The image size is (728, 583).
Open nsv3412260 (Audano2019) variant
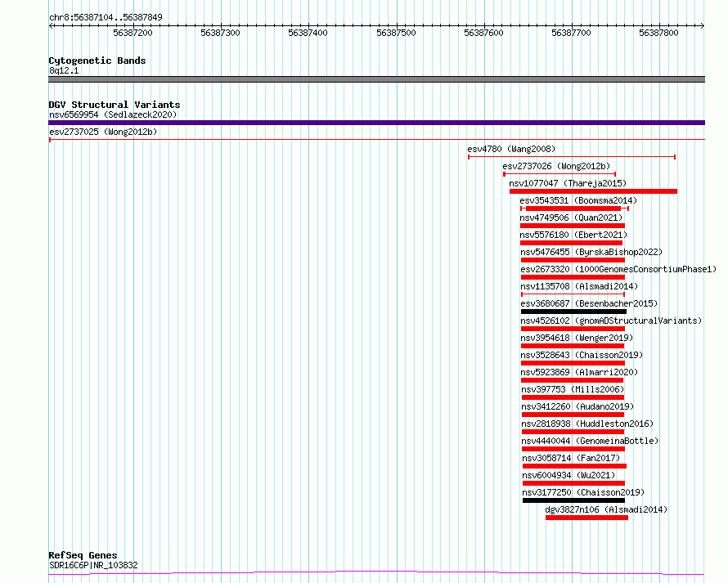(577, 406)
